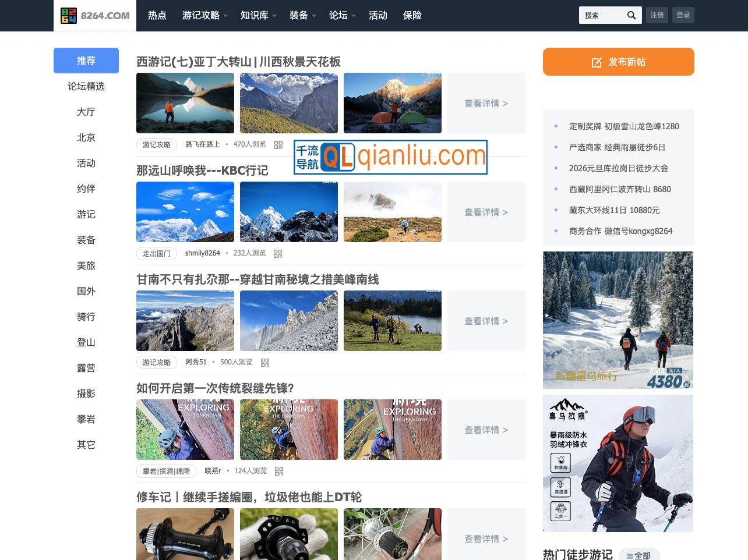Open QR code beside 阿秀51 post
748x560 pixels.
click(x=265, y=363)
